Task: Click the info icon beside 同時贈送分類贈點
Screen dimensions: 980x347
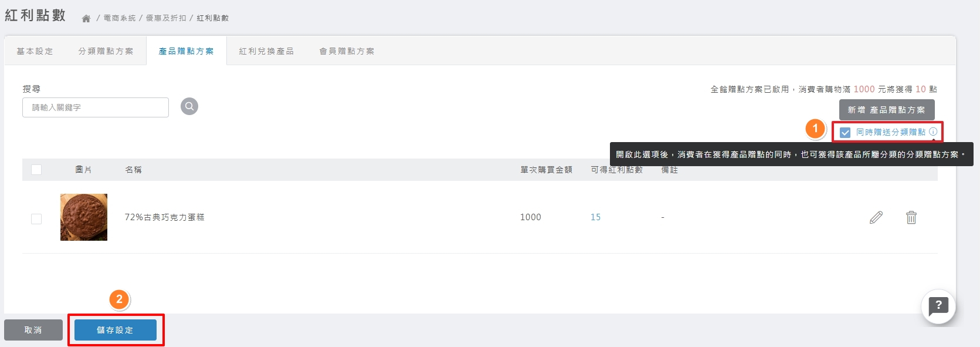Action: [x=933, y=132]
